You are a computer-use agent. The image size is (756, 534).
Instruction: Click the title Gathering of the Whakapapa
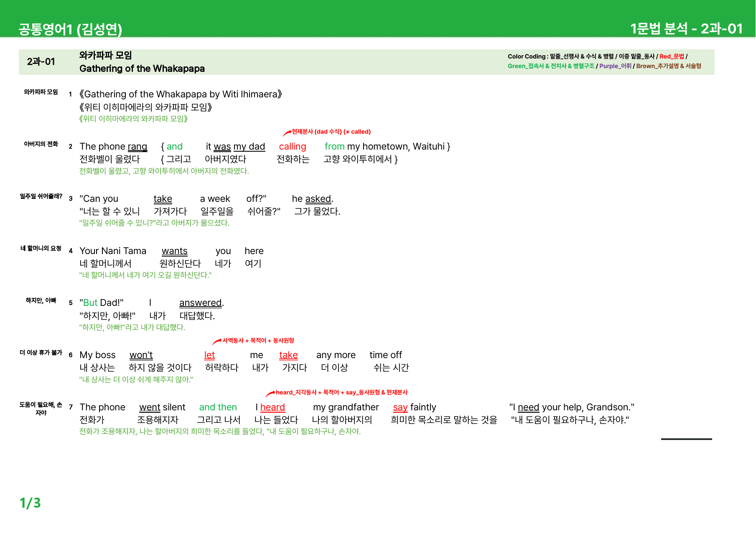(142, 69)
